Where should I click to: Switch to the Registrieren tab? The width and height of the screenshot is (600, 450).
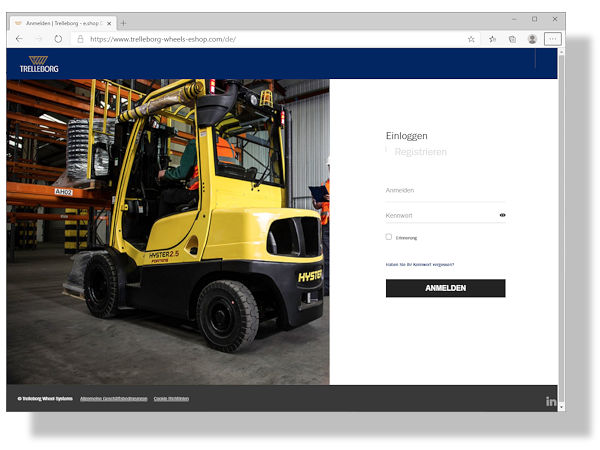pos(421,152)
